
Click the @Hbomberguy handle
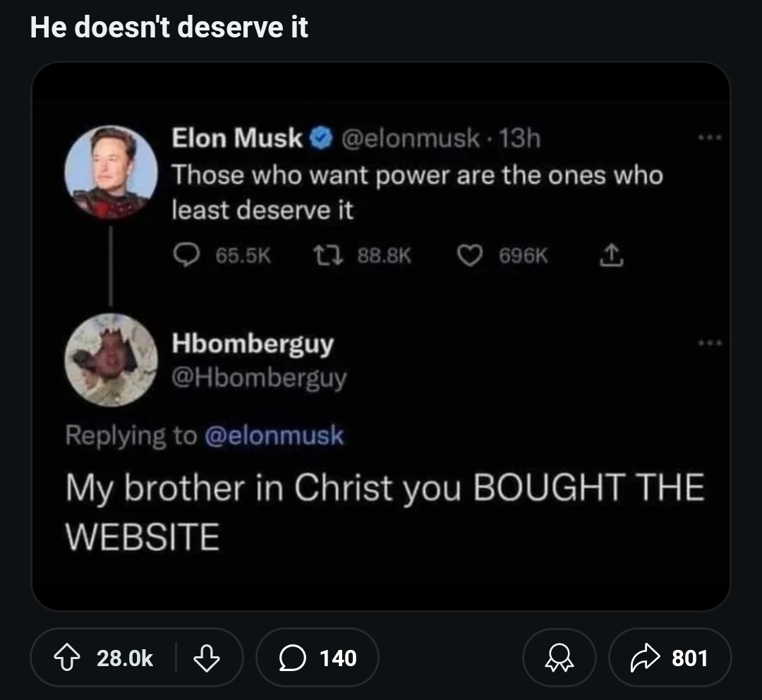coord(260,378)
